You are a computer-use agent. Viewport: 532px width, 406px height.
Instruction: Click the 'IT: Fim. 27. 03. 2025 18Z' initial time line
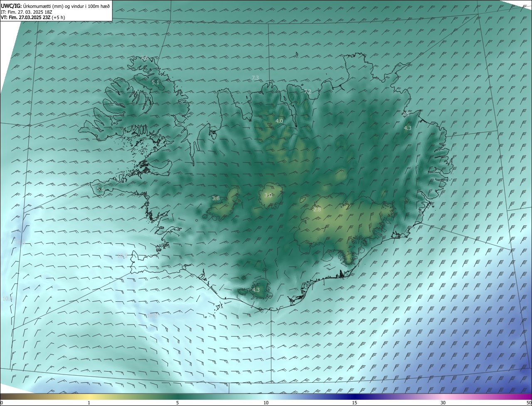point(26,12)
